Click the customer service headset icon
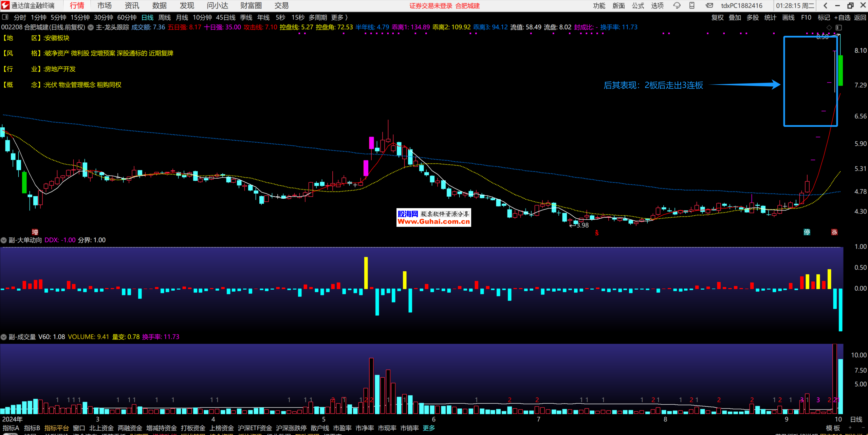Viewport: 868px width, 435px height. 677,5
